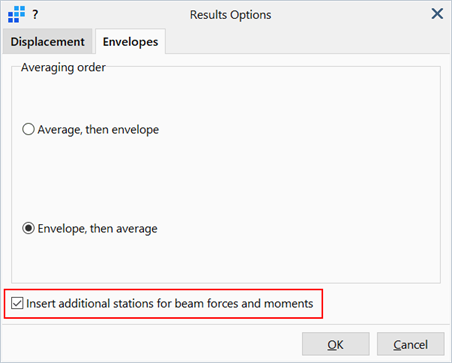Screen dimensions: 452x363
Task: Click the Averaging order group heading
Action: tap(63, 67)
